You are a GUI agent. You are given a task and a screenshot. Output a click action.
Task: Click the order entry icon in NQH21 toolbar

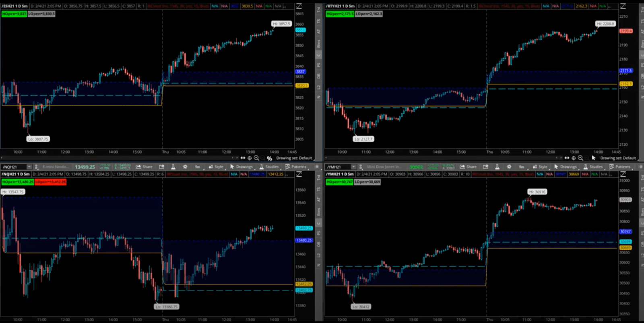pos(162,167)
